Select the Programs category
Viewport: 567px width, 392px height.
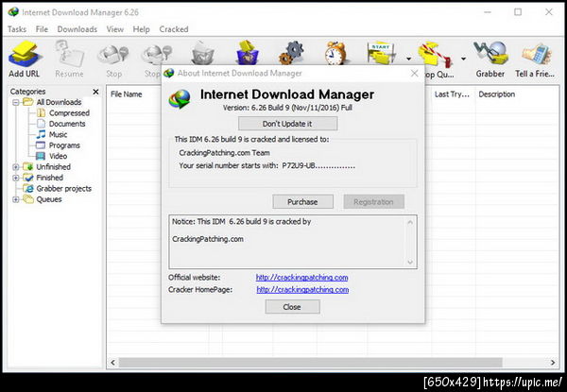tap(64, 145)
